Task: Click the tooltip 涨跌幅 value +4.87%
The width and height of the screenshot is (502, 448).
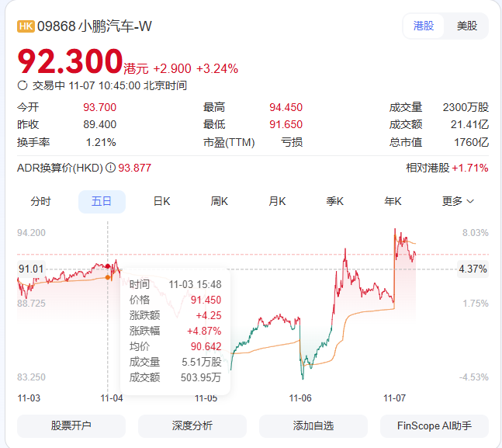Action: point(204,331)
